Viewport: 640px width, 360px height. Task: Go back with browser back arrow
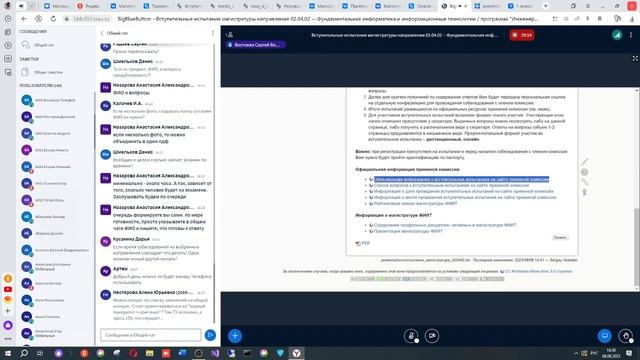click(x=24, y=19)
